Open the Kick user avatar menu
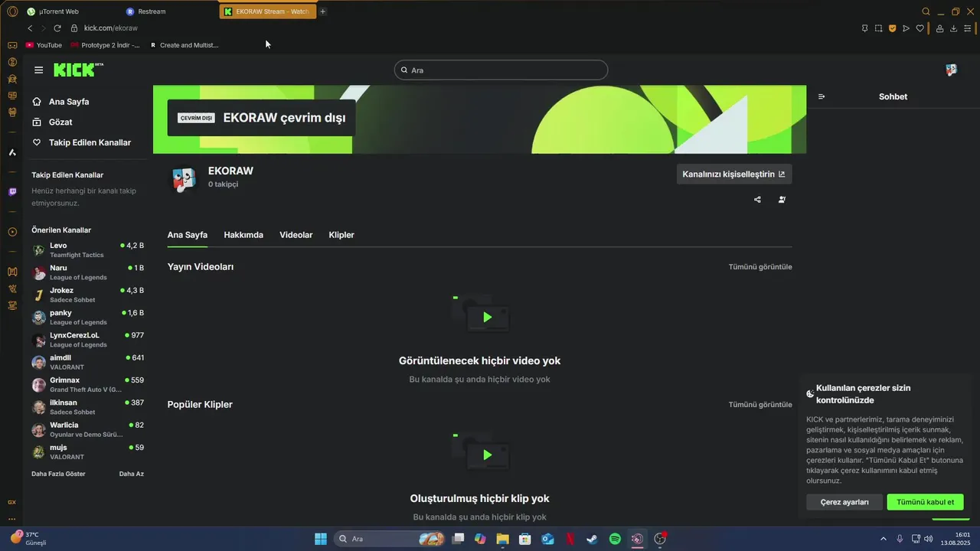This screenshot has width=980, height=551. [951, 70]
